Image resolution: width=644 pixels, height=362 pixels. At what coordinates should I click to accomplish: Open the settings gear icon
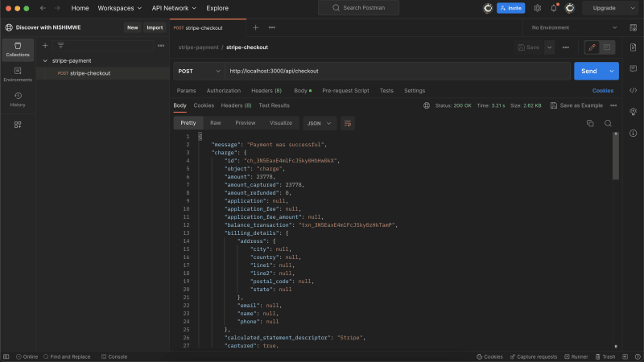pyautogui.click(x=537, y=8)
